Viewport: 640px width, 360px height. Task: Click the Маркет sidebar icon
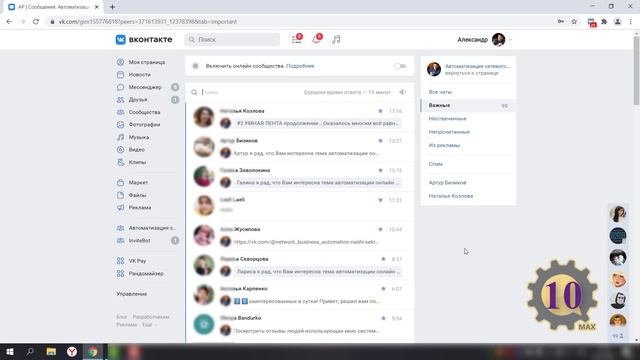click(120, 182)
